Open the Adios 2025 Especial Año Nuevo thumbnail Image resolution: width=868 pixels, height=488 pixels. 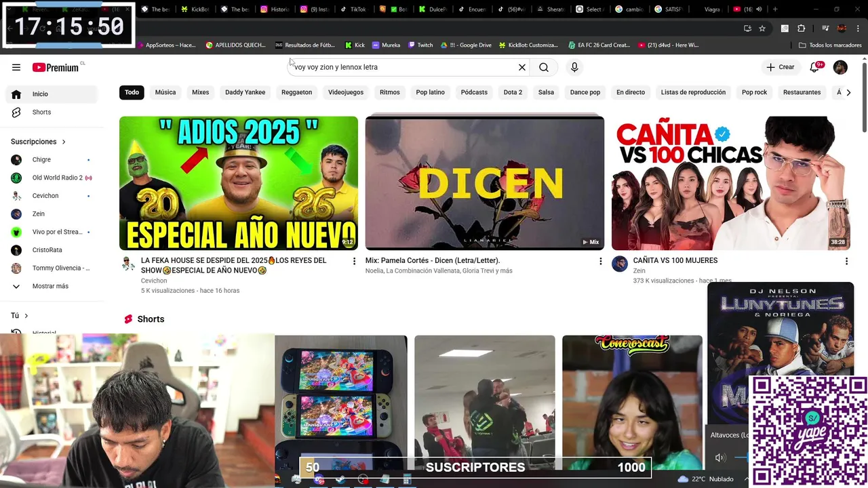pos(239,183)
